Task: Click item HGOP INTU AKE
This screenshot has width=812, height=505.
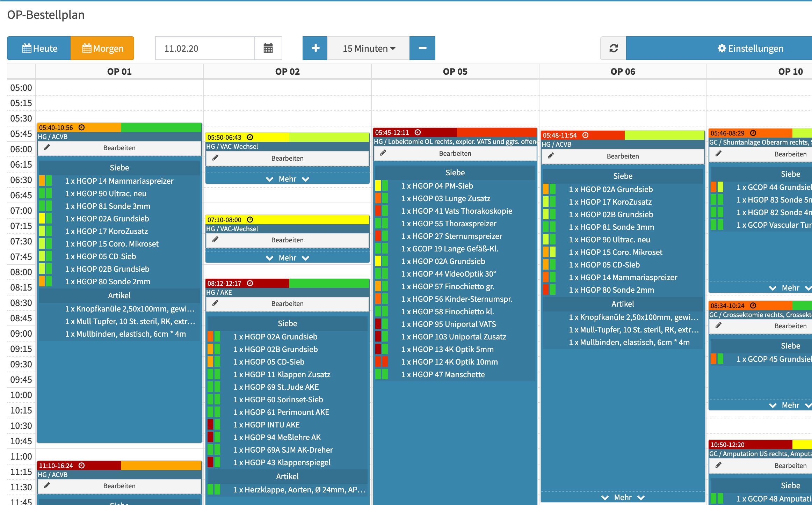Action: click(x=266, y=425)
